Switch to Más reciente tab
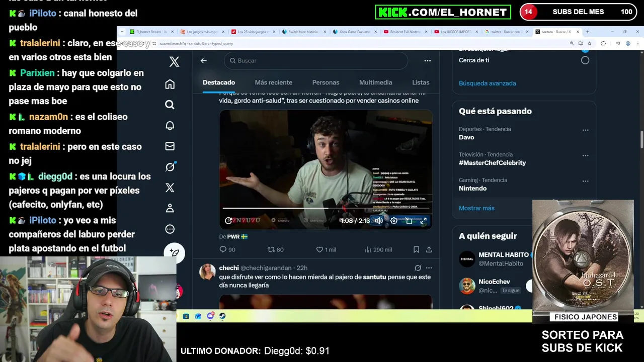The width and height of the screenshot is (644, 362). pyautogui.click(x=274, y=82)
